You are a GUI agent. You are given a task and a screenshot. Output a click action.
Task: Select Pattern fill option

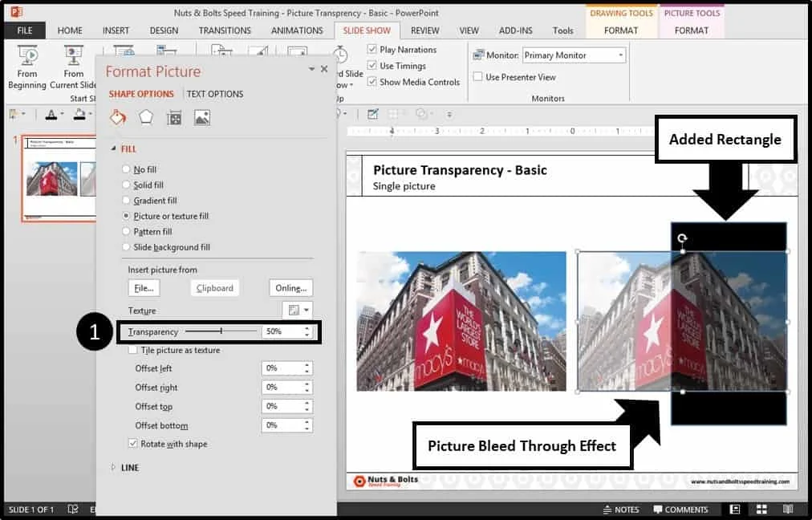coord(126,232)
